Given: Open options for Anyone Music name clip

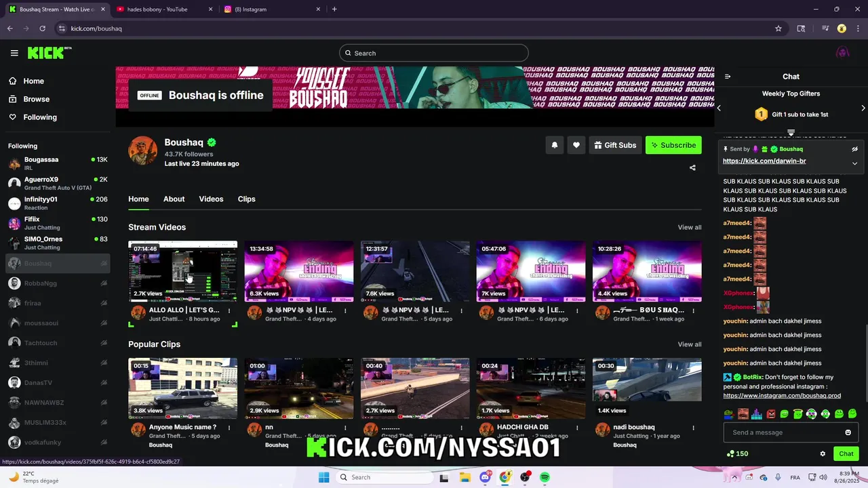Looking at the screenshot, I should point(229,428).
